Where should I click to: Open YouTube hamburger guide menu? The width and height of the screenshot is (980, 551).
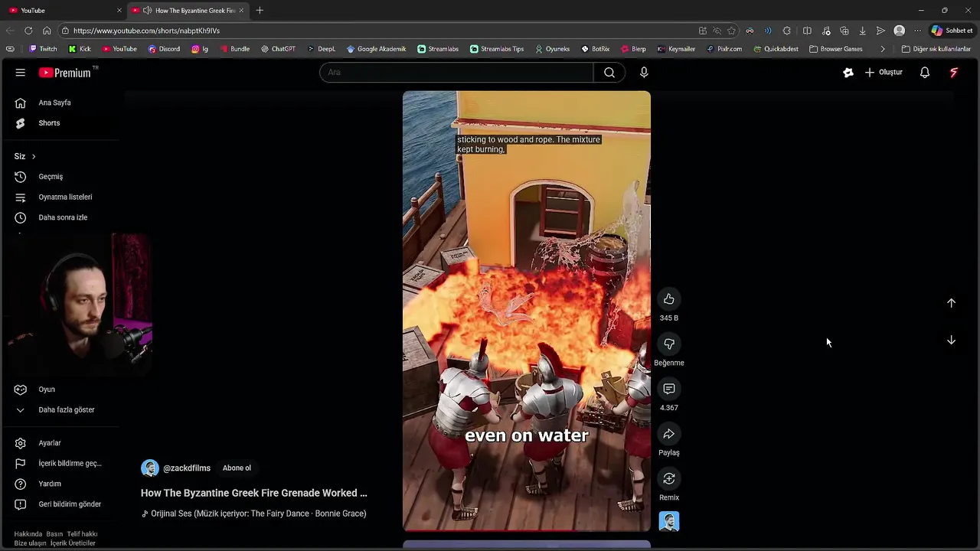21,73
